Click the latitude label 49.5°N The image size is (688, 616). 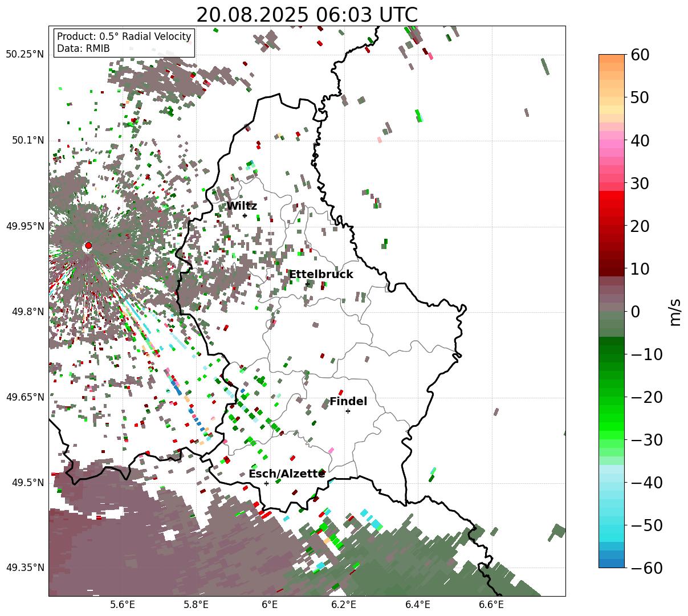[x=27, y=483]
